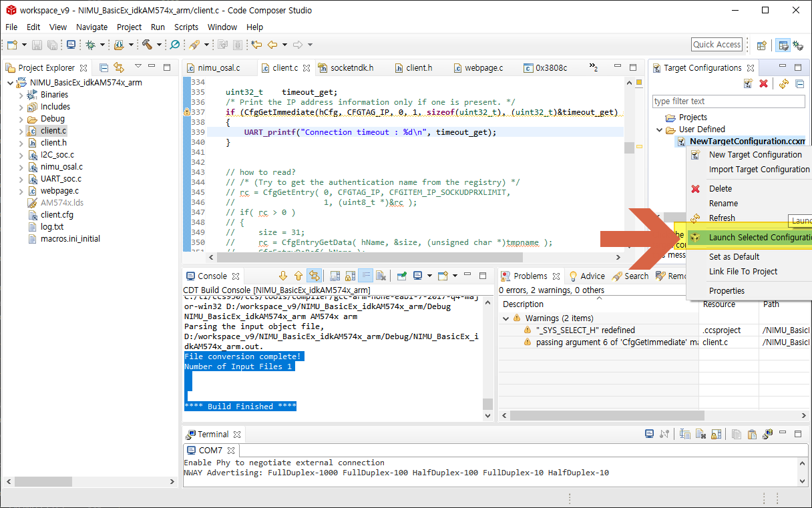Choose Link File To Project option
812x508 pixels.
pos(749,272)
